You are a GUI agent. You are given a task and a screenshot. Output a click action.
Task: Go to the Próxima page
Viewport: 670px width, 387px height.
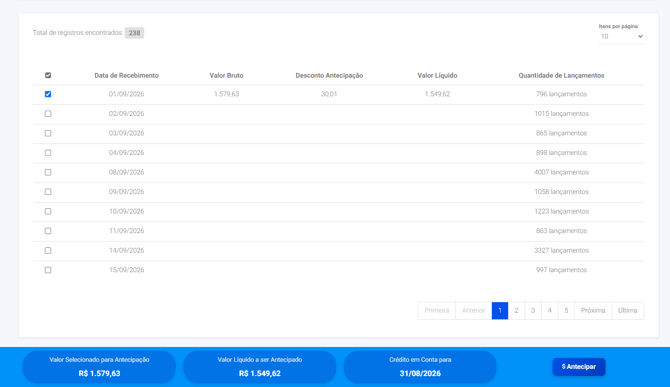(x=593, y=311)
